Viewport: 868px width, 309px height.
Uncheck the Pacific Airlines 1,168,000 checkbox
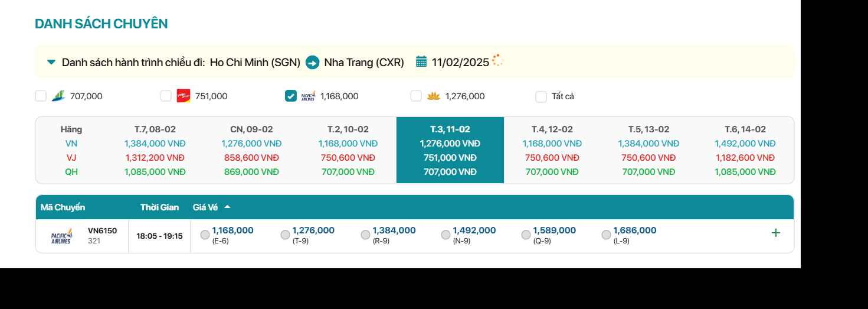coord(291,96)
